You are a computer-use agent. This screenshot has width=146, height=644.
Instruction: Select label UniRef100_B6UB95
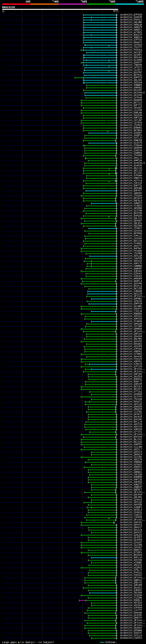131,100
